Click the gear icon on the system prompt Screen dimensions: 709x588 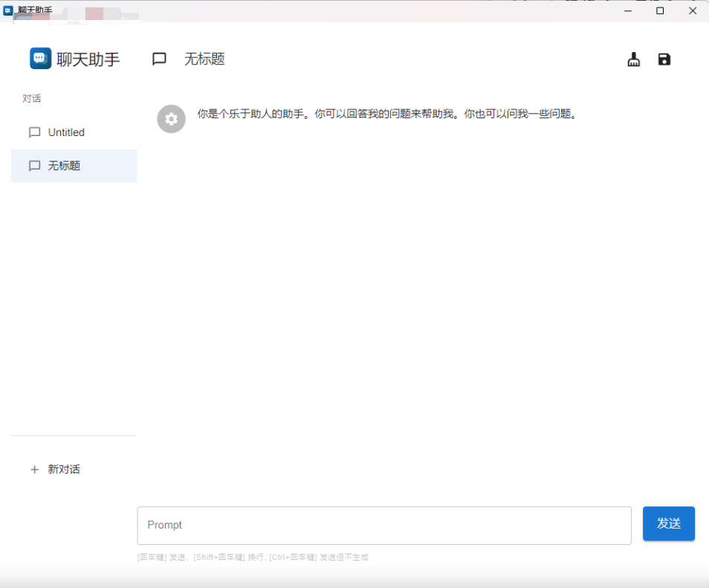click(x=171, y=119)
